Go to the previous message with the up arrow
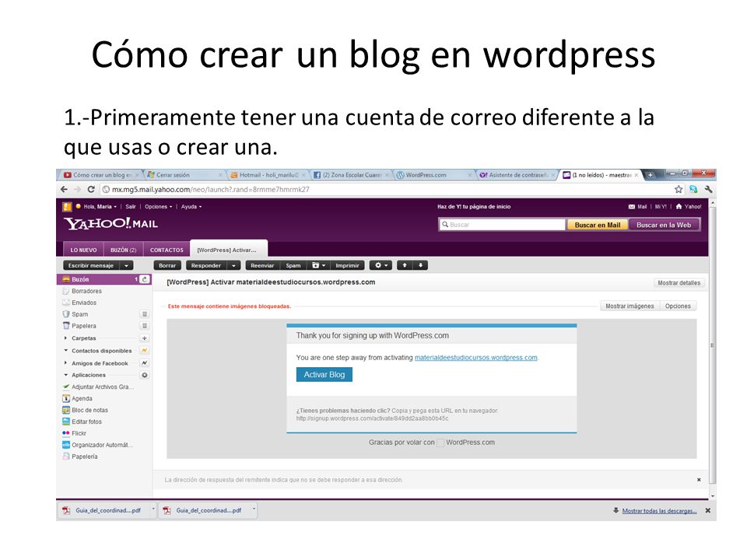This screenshot has width=747, height=560. (x=405, y=265)
